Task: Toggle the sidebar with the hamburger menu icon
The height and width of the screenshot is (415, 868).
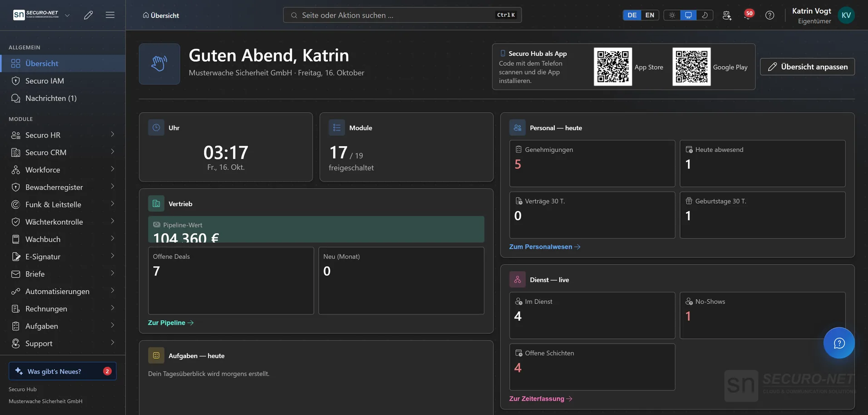Action: tap(110, 15)
